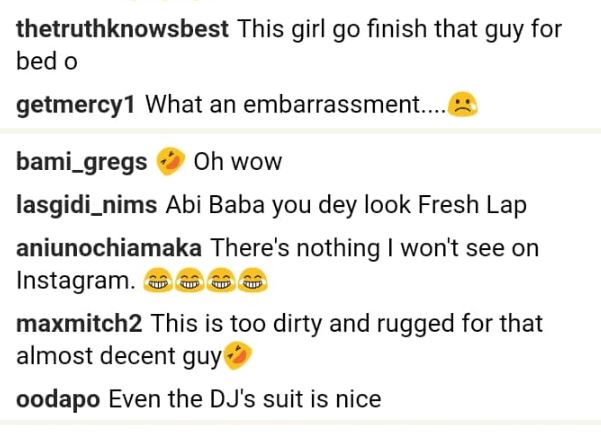Screen dimensions: 601x432
Task: Open lasgidi_nims' profile
Action: 86,204
